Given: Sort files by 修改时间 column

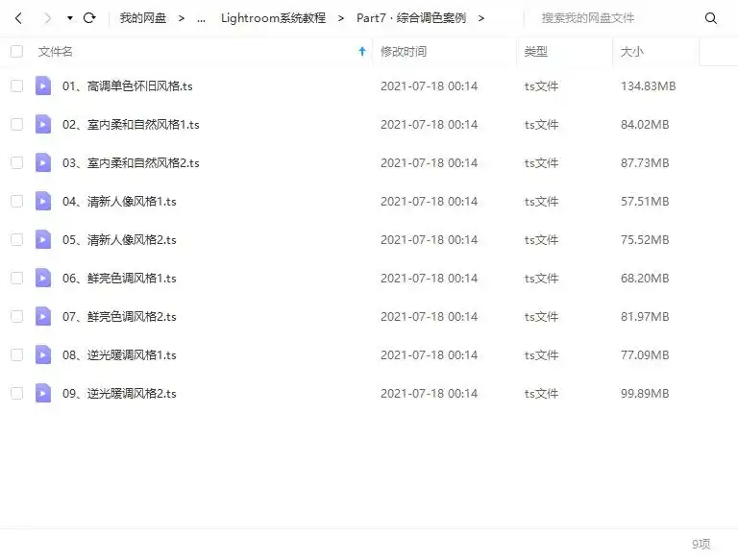Looking at the screenshot, I should click(x=404, y=52).
